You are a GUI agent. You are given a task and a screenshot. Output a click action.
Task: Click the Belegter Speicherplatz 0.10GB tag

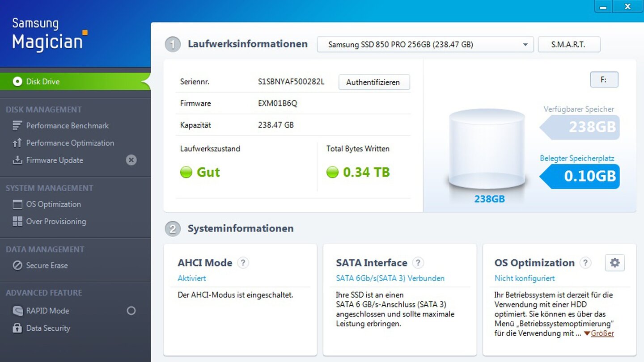coord(580,176)
